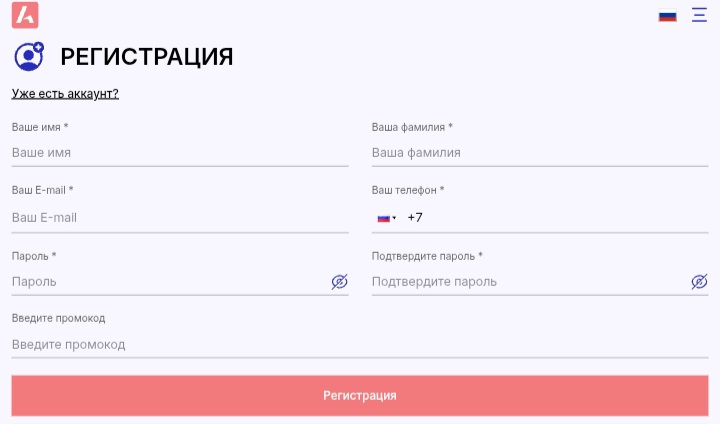Viewport: 720px width, 424px height.
Task: Click the user registration avatar icon
Action: point(29,57)
